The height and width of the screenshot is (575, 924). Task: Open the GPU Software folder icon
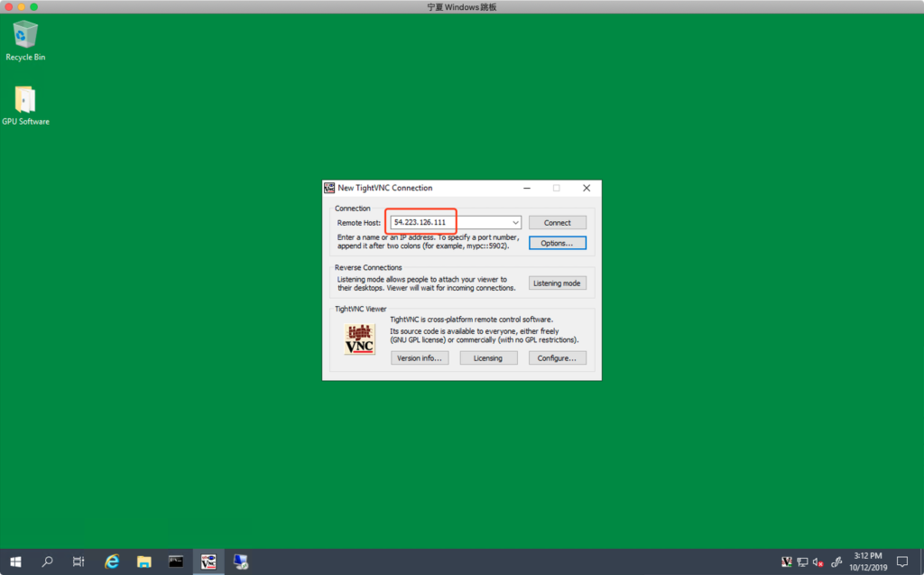[25, 101]
